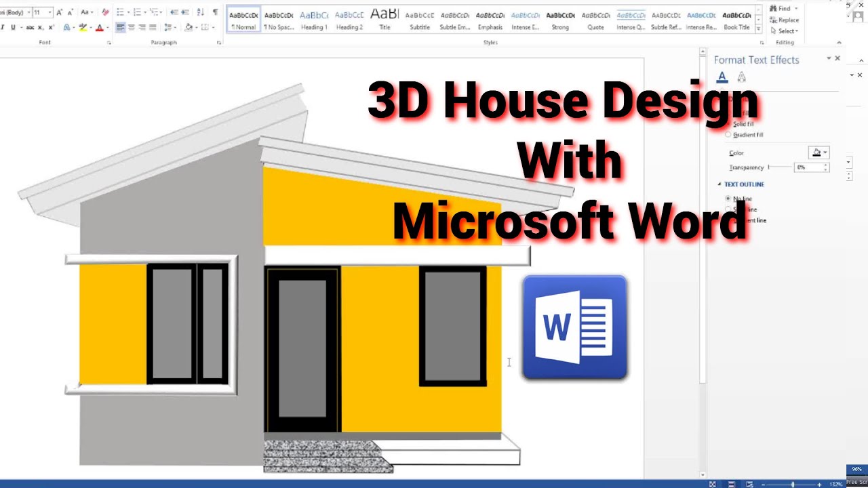
Task: Open text fill Color picker
Action: 818,152
